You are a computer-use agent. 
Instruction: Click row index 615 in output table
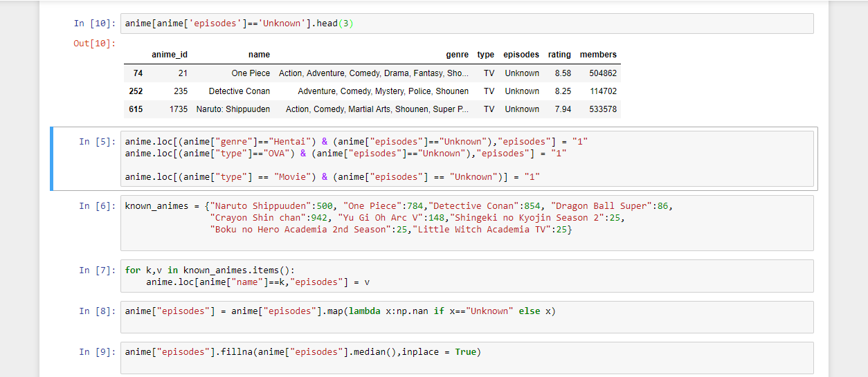tap(136, 109)
